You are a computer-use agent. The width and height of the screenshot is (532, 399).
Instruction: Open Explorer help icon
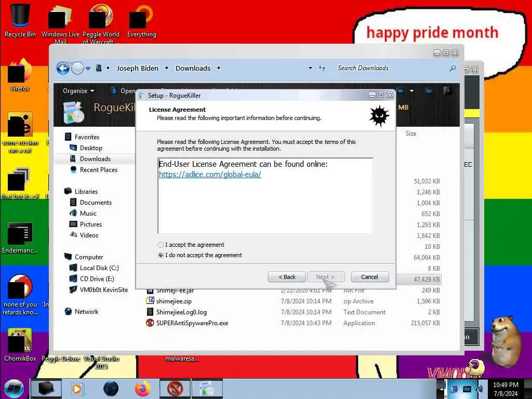coord(447,90)
